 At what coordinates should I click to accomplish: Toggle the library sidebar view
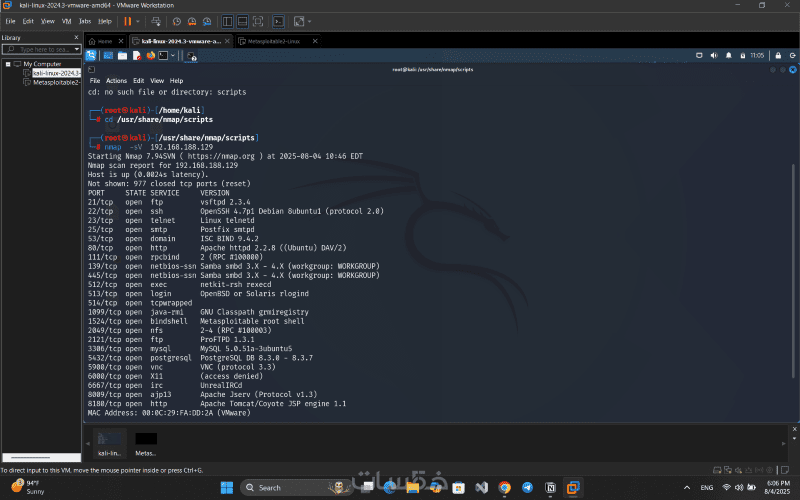point(228,21)
